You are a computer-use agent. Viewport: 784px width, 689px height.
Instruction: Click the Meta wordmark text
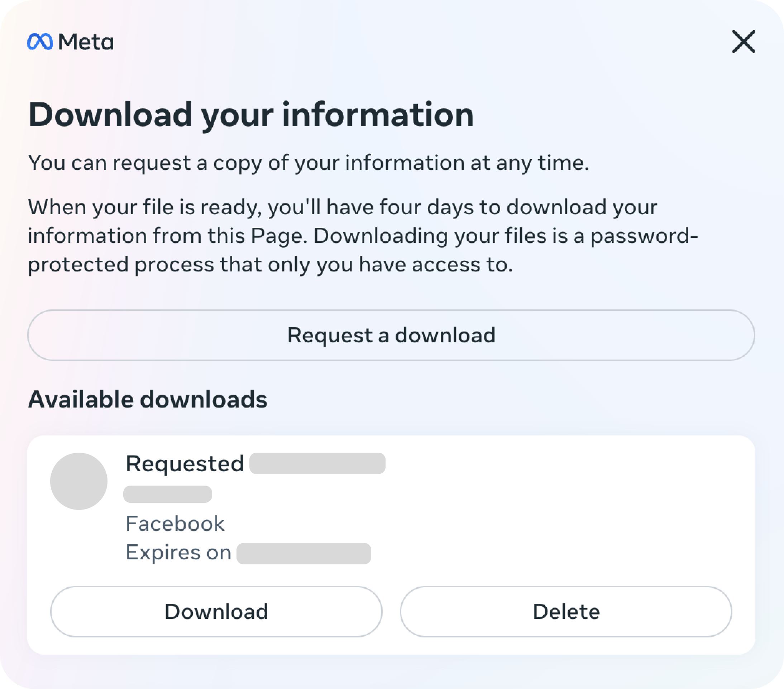tap(86, 42)
